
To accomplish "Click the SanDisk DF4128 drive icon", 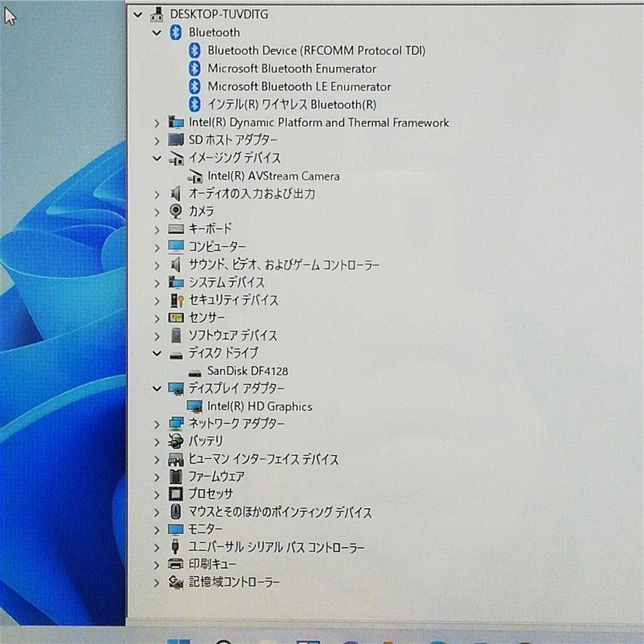I will [194, 373].
